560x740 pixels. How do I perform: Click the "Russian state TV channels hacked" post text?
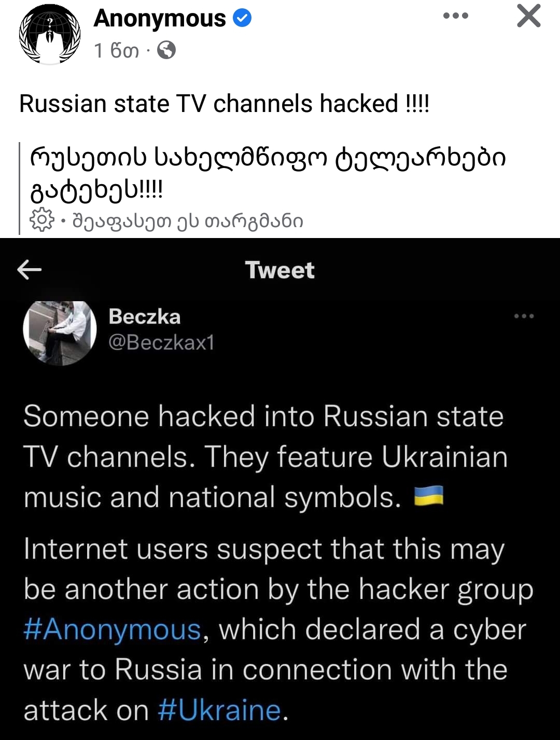tap(224, 103)
